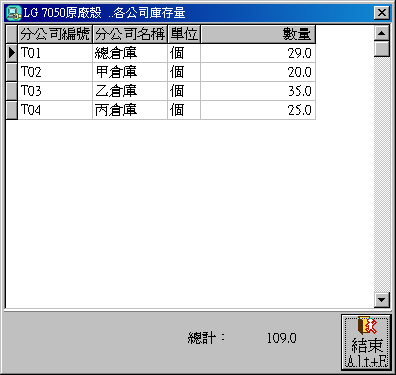Click the 甲倉庫 name cell
Screen dimensions: 396x375
[130, 72]
